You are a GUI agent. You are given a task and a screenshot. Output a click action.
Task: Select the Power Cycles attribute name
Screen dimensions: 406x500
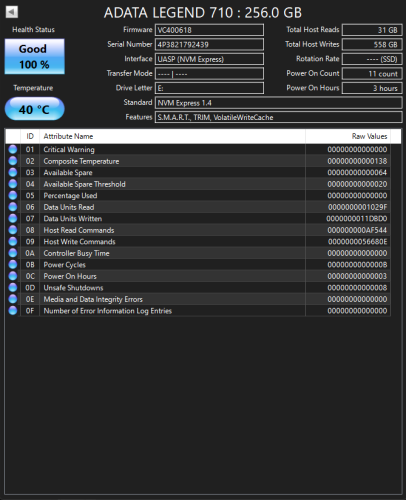click(65, 265)
